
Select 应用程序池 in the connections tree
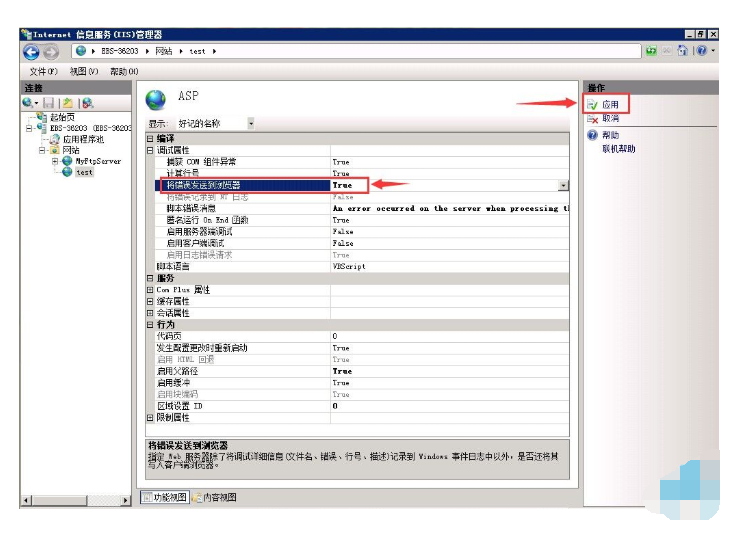pos(83,139)
